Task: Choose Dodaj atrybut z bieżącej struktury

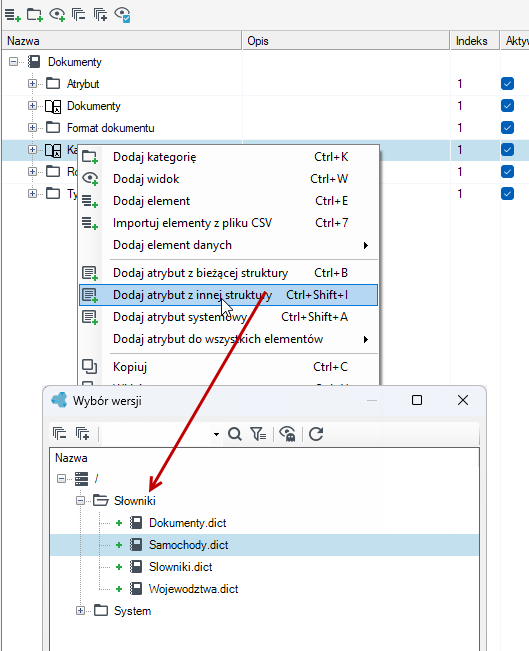Action: pyautogui.click(x=228, y=273)
